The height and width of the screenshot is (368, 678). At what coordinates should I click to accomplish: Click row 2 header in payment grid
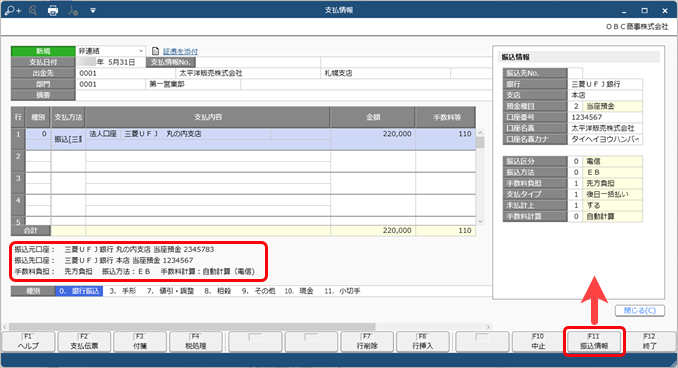point(18,161)
